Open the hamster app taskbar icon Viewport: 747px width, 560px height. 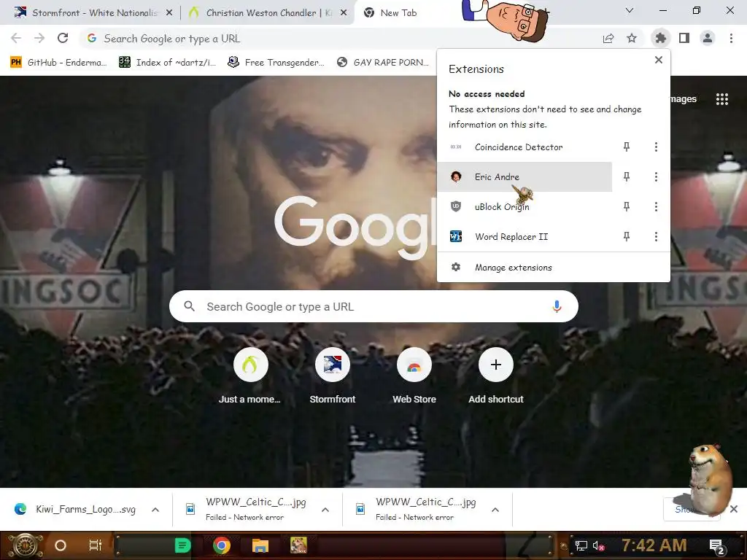[x=298, y=545]
